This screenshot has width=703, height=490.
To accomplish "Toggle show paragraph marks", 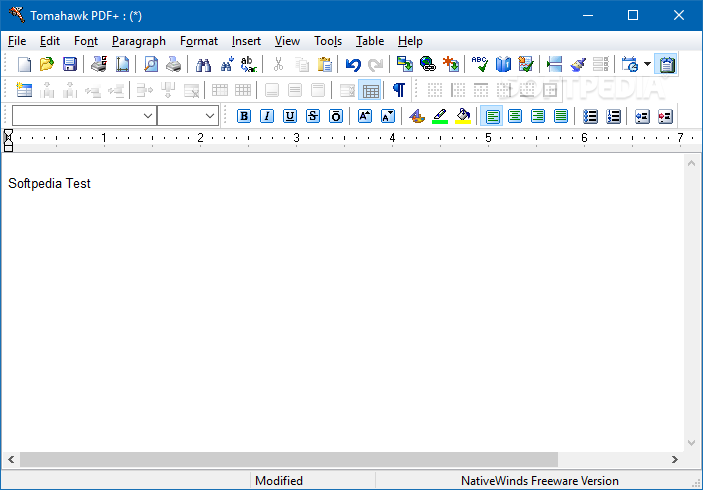I will pos(399,90).
